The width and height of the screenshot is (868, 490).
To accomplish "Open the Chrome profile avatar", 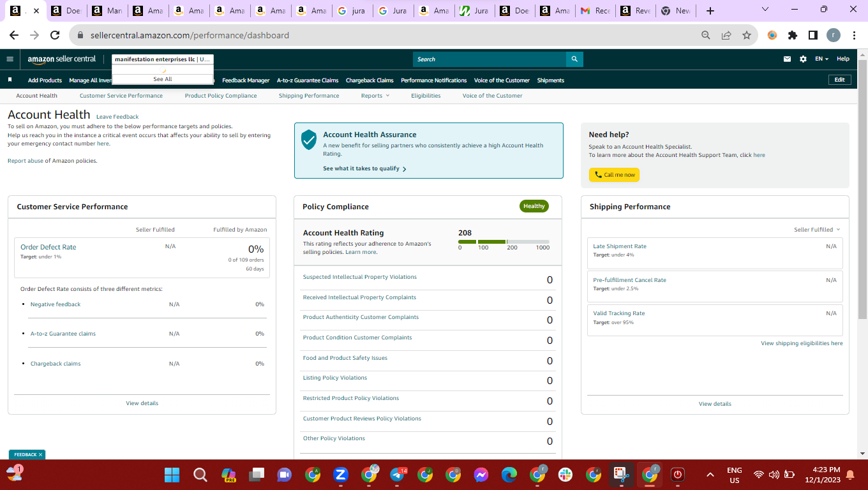I will [x=834, y=35].
